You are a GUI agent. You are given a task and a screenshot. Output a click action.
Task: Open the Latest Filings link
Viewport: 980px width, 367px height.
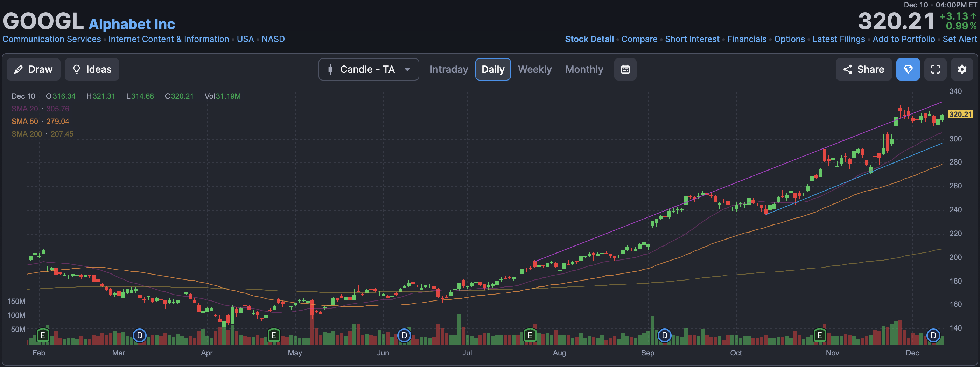pyautogui.click(x=839, y=39)
